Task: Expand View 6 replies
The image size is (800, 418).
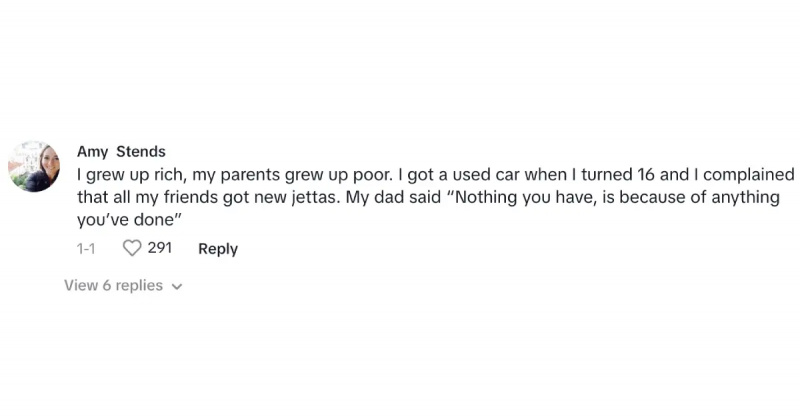Action: pyautogui.click(x=123, y=285)
